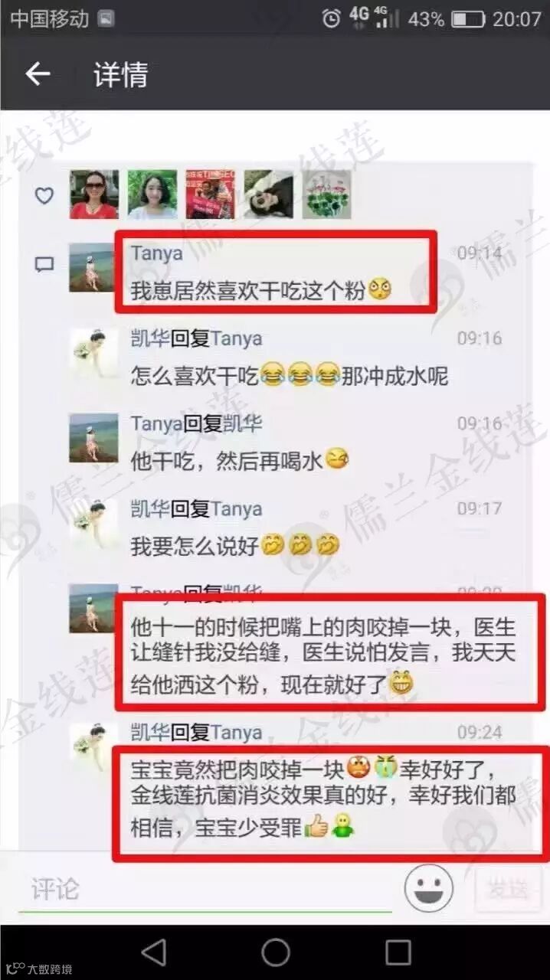This screenshot has width=550, height=980.
Task: Tap the 发送 send button
Action: [508, 889]
